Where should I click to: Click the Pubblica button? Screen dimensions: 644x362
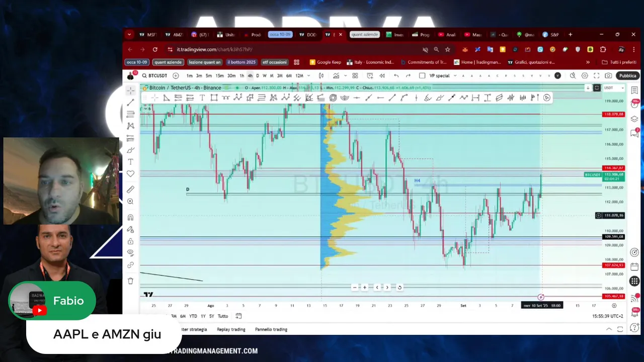[x=627, y=75]
